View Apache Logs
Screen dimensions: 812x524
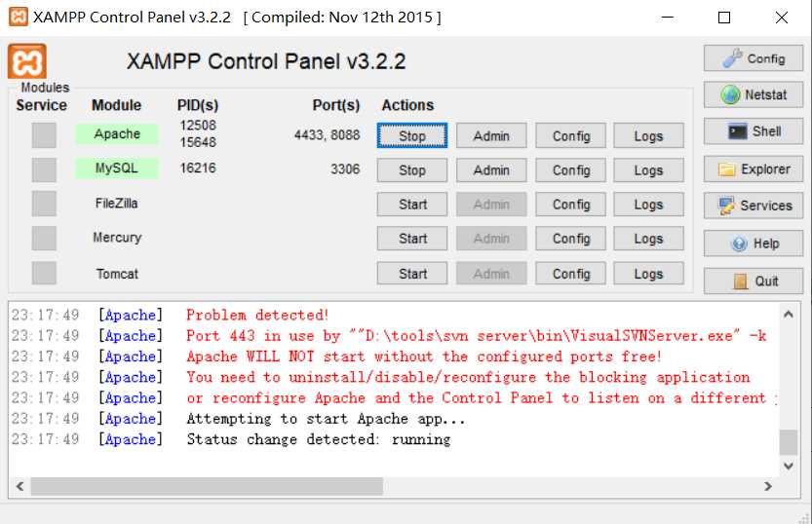coord(649,135)
